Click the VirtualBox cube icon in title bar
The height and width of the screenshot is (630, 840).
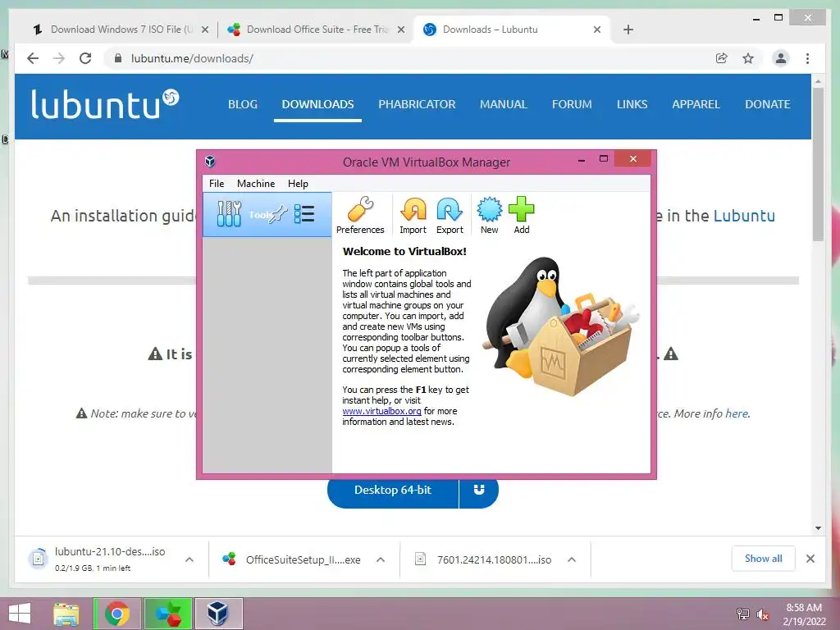point(210,162)
